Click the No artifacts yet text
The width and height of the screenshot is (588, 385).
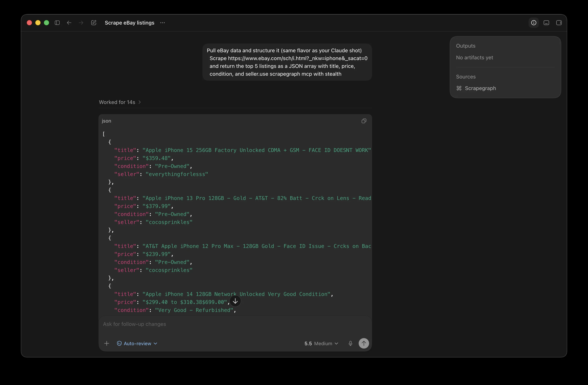tap(474, 57)
